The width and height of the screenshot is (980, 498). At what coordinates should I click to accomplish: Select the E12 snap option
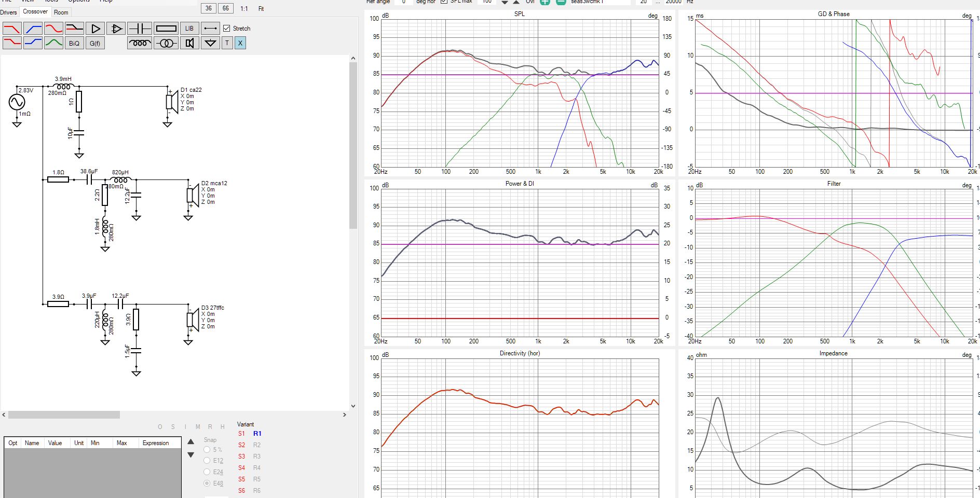coord(207,461)
